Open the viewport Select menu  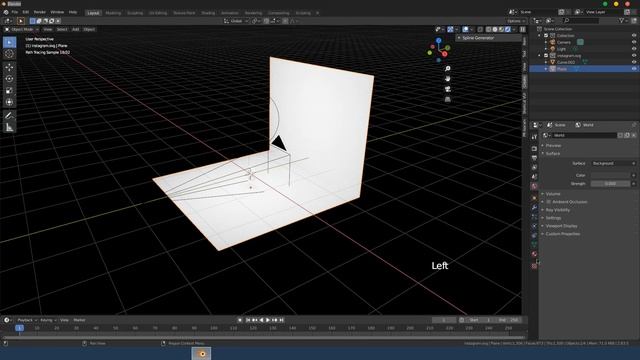click(62, 29)
